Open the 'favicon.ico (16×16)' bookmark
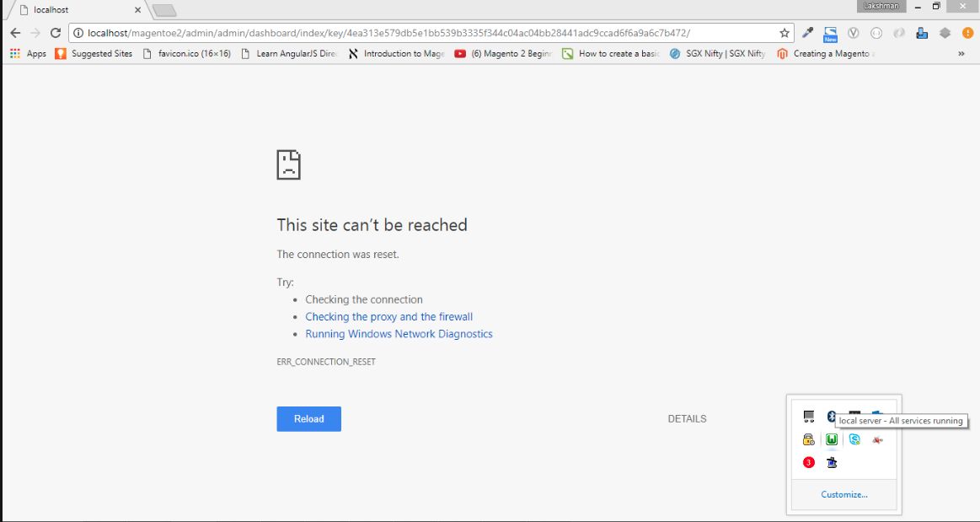 point(187,54)
